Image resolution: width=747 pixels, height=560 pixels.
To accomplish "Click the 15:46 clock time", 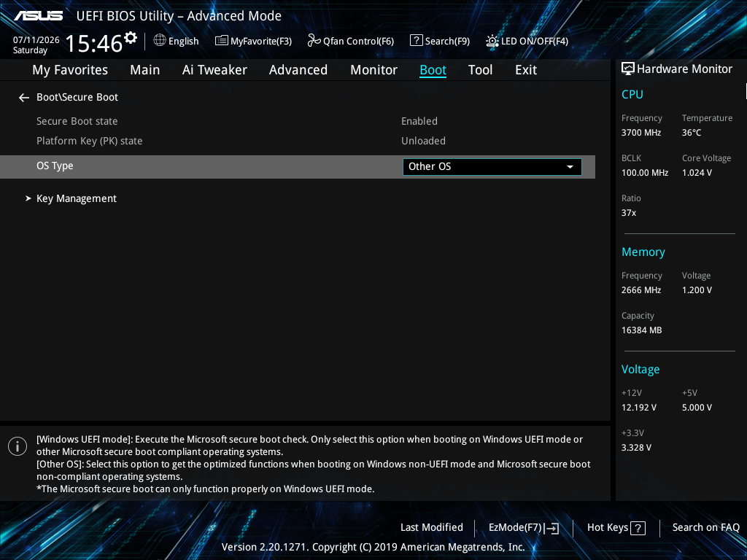I will tap(94, 43).
